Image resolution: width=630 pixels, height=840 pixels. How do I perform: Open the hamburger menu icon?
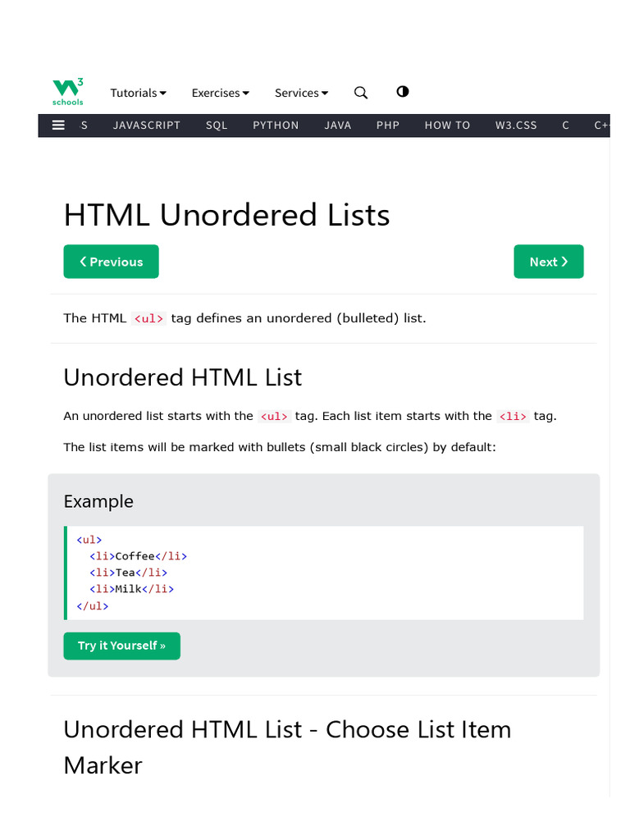(x=58, y=126)
